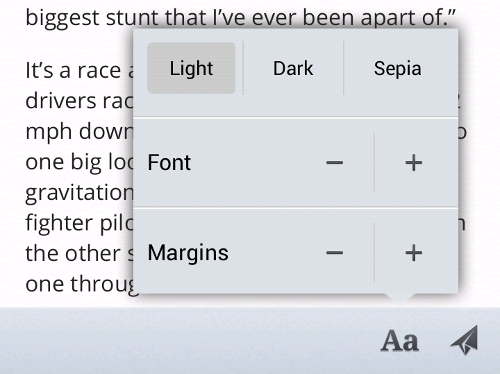This screenshot has height=374, width=500.
Task: Increase font size with the plus icon
Action: coord(414,163)
